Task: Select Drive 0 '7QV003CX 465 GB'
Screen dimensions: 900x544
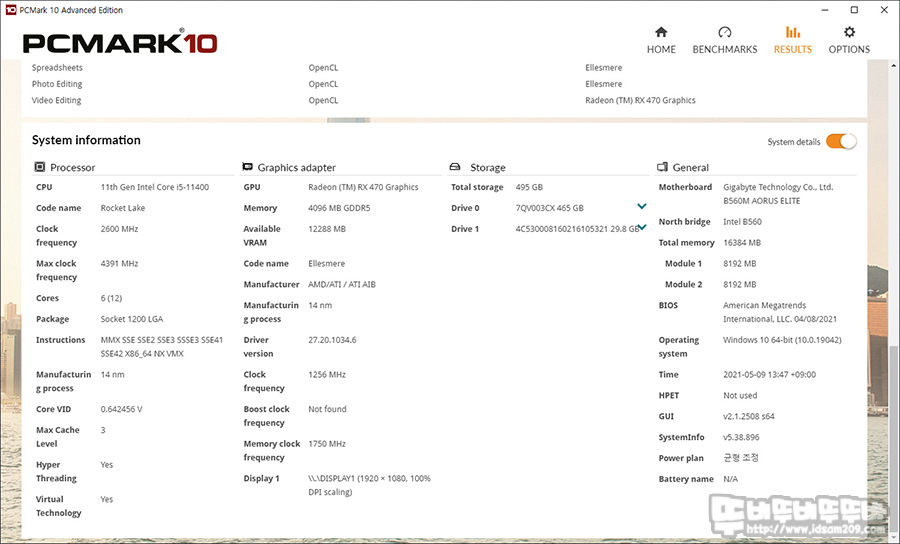Action: (x=549, y=208)
